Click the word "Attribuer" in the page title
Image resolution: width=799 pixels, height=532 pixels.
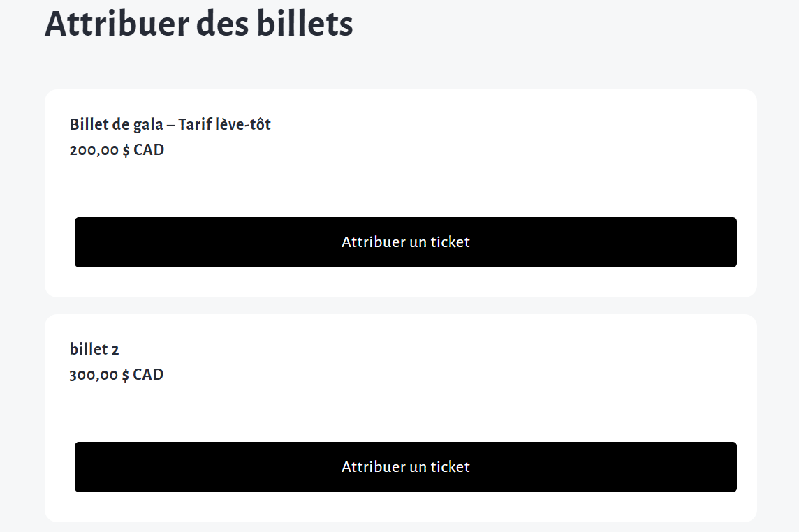point(117,24)
